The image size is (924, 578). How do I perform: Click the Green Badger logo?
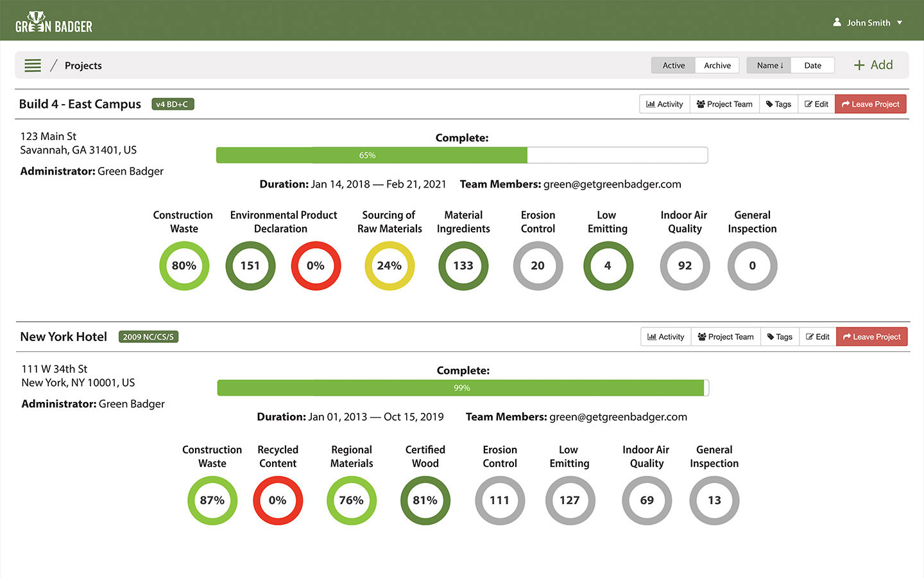[54, 22]
